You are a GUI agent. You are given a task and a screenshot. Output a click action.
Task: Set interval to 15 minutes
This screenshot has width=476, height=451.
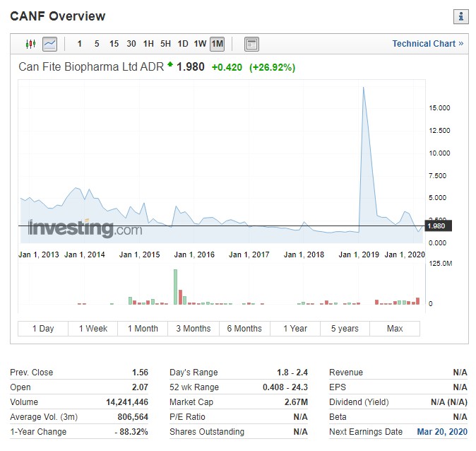(x=114, y=44)
